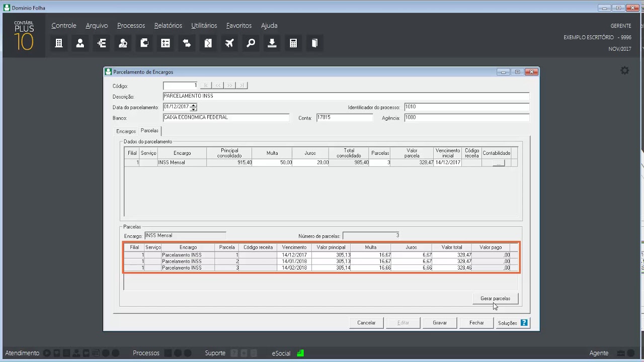Go to previous record navigation arrow
644x362 pixels.
click(x=218, y=85)
